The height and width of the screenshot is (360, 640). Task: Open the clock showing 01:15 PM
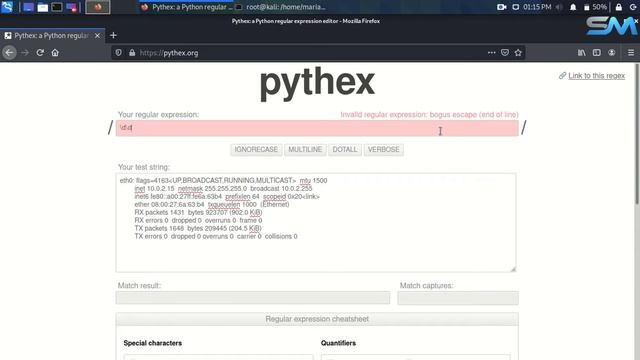pyautogui.click(x=537, y=7)
